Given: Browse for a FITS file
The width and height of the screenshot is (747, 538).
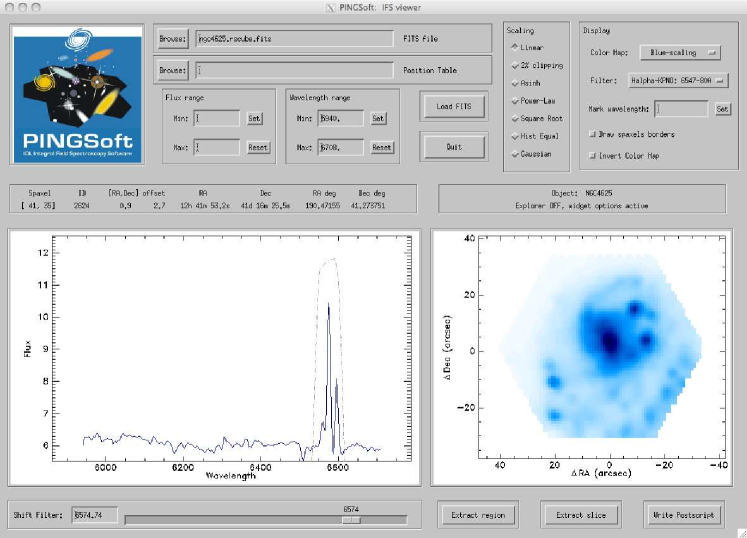Looking at the screenshot, I should pyautogui.click(x=173, y=39).
